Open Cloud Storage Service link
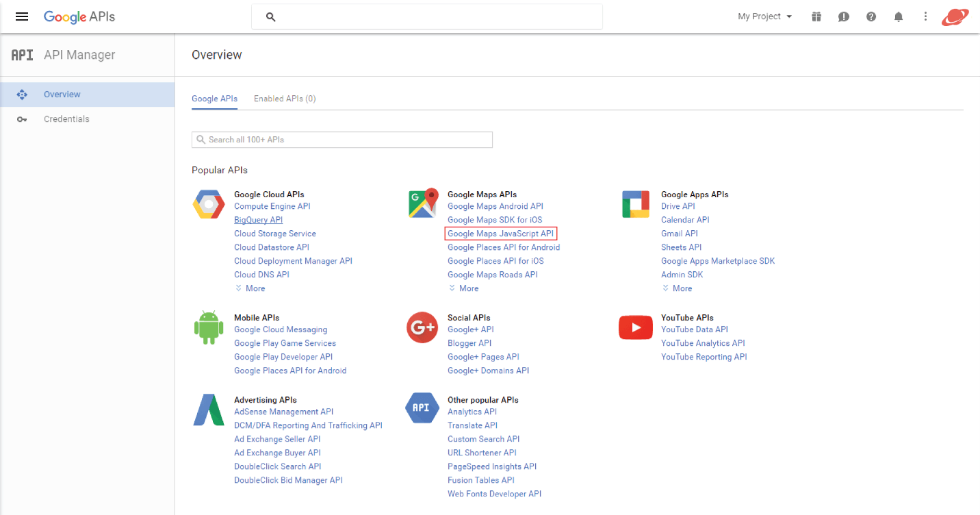The width and height of the screenshot is (980, 515). [x=275, y=234]
